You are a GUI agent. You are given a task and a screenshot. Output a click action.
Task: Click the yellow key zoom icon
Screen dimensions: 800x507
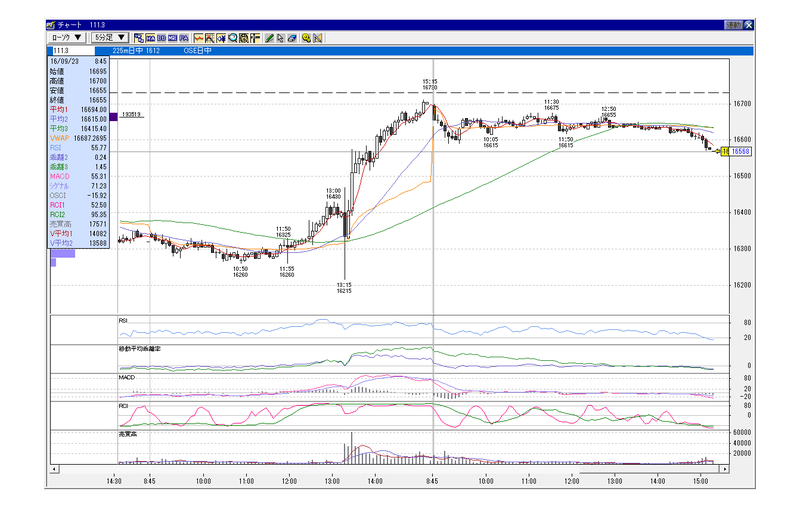(x=306, y=38)
